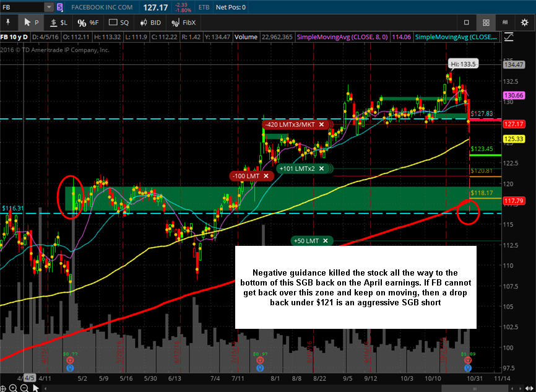
Task: Select the %F percent Fibonacci tool
Action: tap(87, 22)
